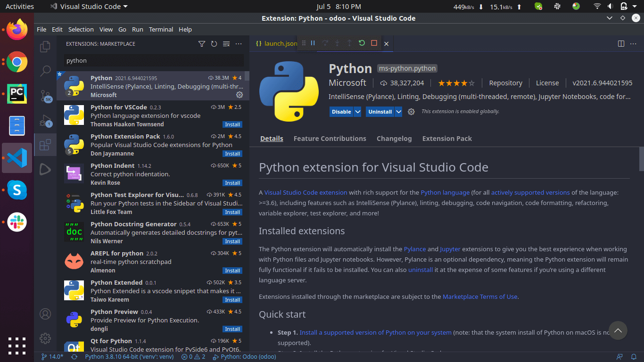Expand the Disable button dropdown arrow
Screen dimensions: 644x362
click(357, 112)
